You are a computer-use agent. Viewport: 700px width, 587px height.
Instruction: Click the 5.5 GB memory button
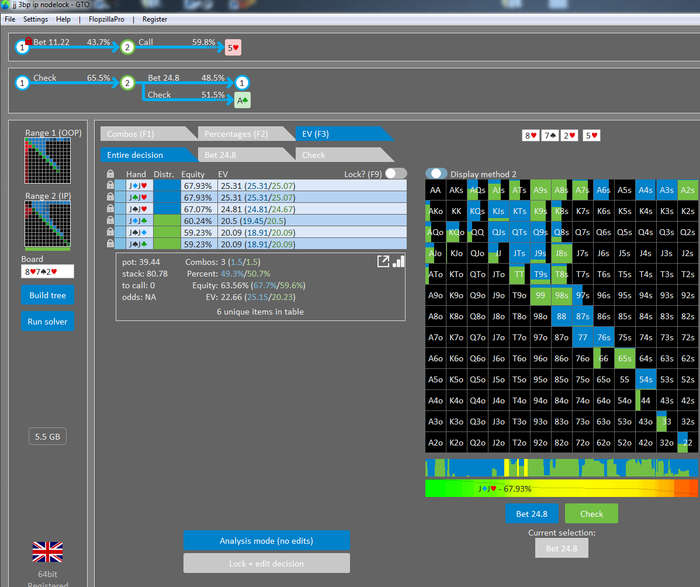click(x=47, y=437)
